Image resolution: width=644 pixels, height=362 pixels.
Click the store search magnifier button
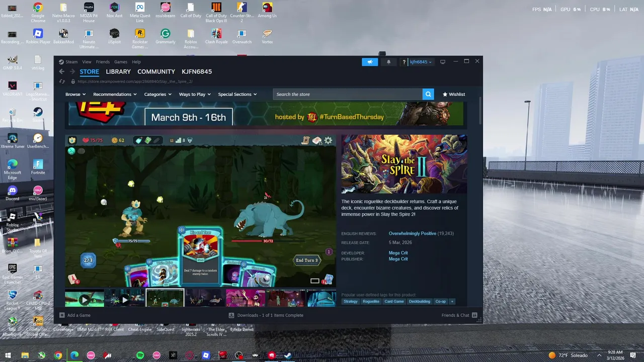click(428, 94)
